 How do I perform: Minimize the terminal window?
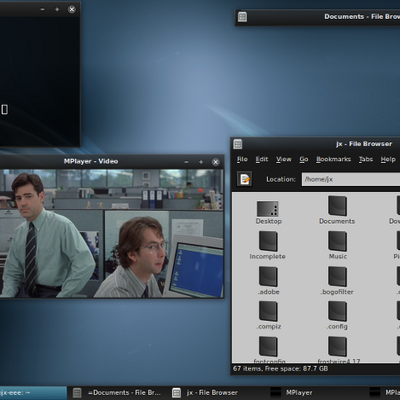tap(42, 9)
